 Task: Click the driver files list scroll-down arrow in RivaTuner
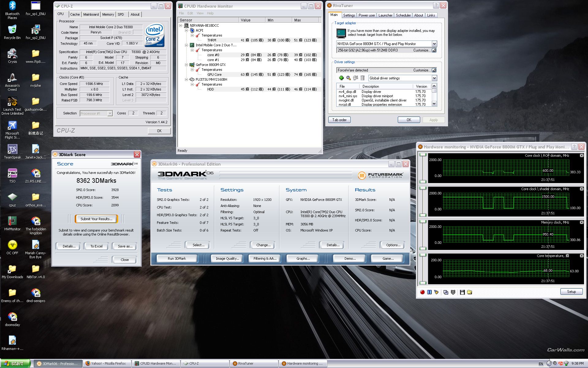434,104
